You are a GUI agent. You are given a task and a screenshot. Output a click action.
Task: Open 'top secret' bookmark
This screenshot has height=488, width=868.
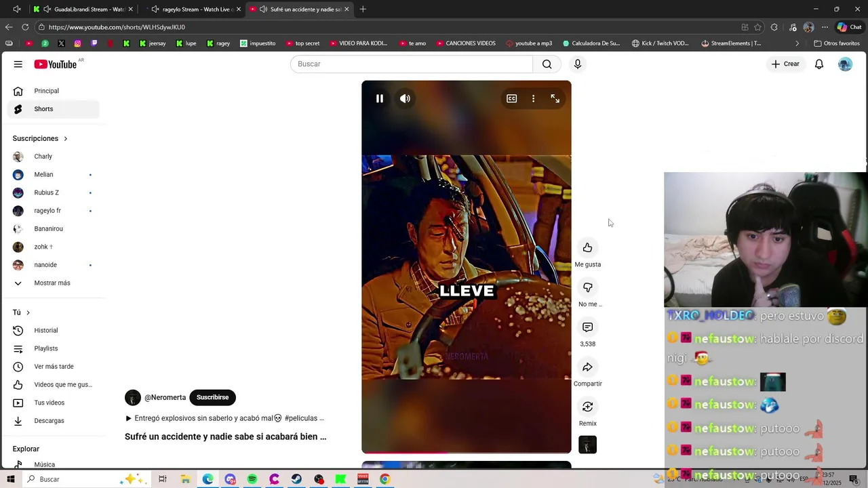pos(302,43)
